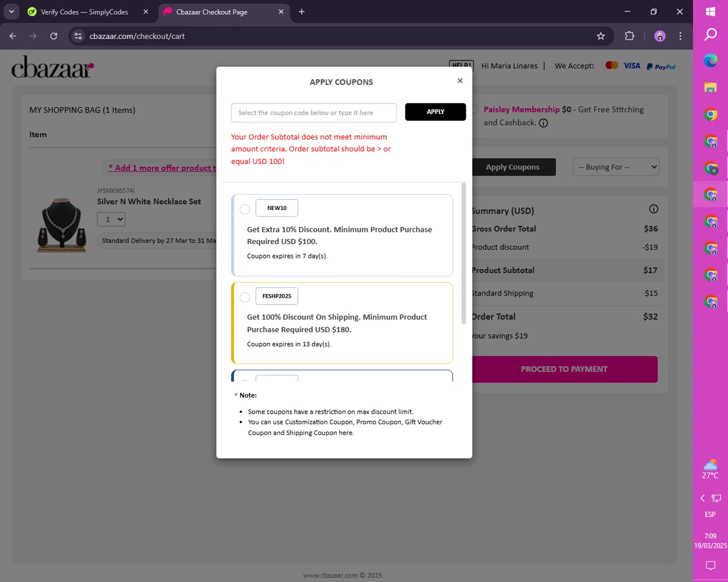Image resolution: width=728 pixels, height=582 pixels.
Task: Close the Apply Coupons dialog
Action: [460, 81]
